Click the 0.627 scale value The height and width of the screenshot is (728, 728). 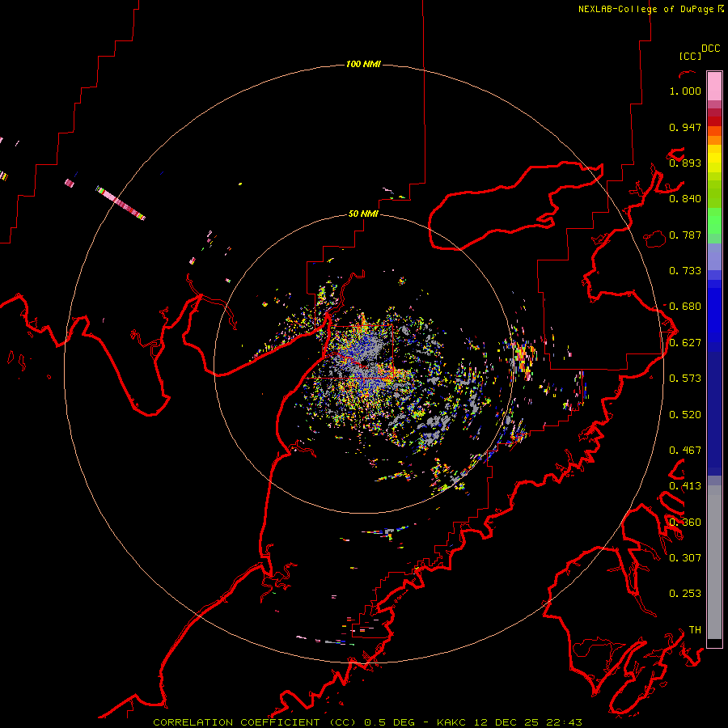click(x=685, y=343)
